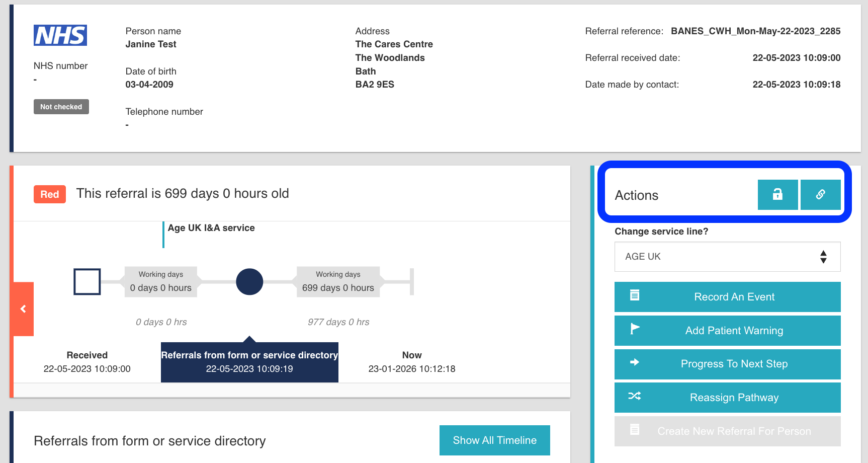Click the arrow icon on Progress To Next Step
868x463 pixels.
click(x=635, y=362)
